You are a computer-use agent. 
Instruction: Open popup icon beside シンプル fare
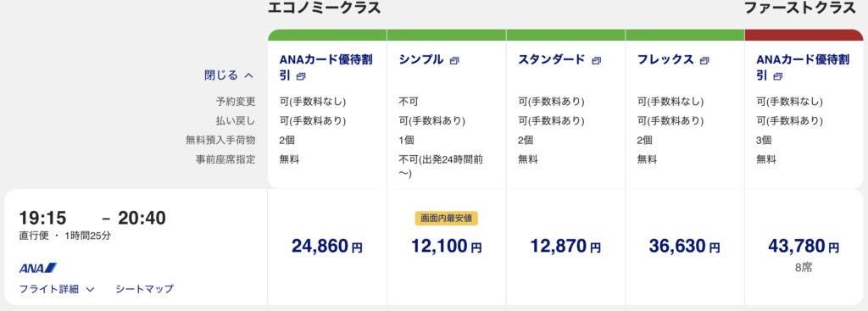pyautogui.click(x=454, y=61)
